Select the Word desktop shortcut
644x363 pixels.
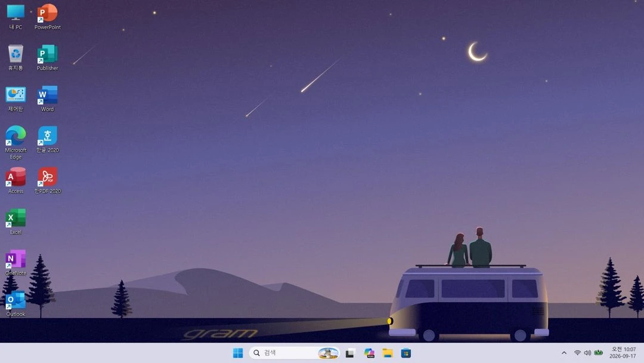[48, 99]
